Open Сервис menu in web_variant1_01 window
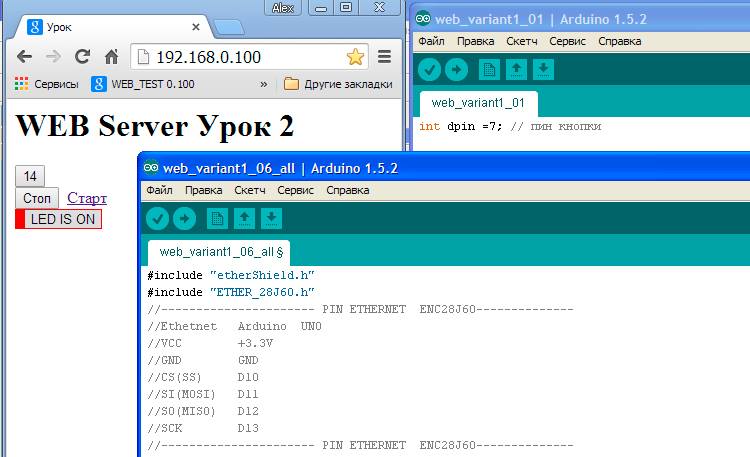Screen dimensions: 750x457 [568, 42]
